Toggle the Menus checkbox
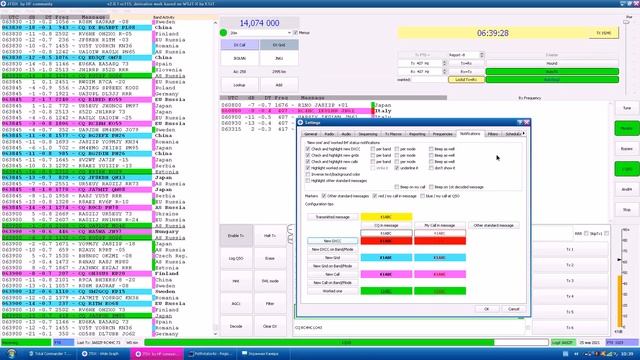This screenshot has width=640, height=360. pyautogui.click(x=296, y=33)
